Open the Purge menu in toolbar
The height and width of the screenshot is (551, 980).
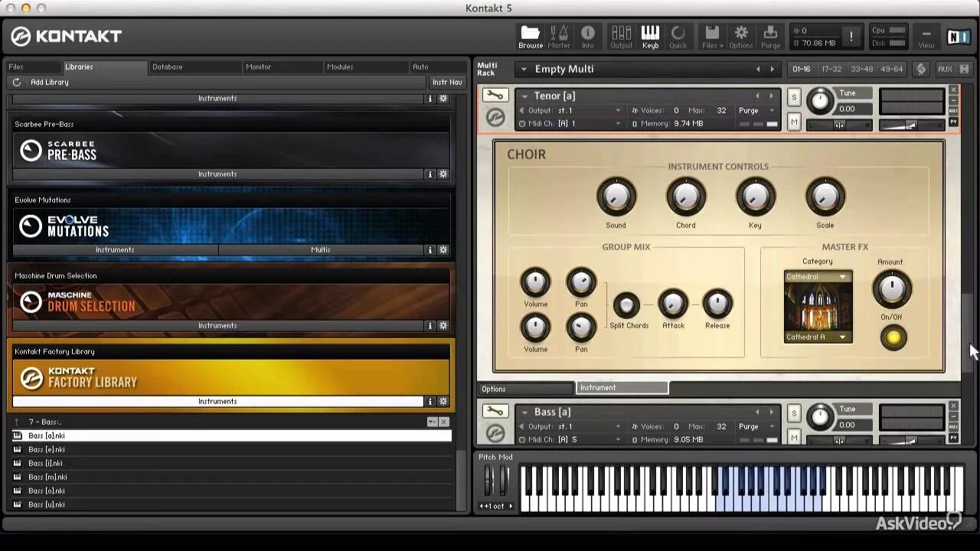(771, 36)
